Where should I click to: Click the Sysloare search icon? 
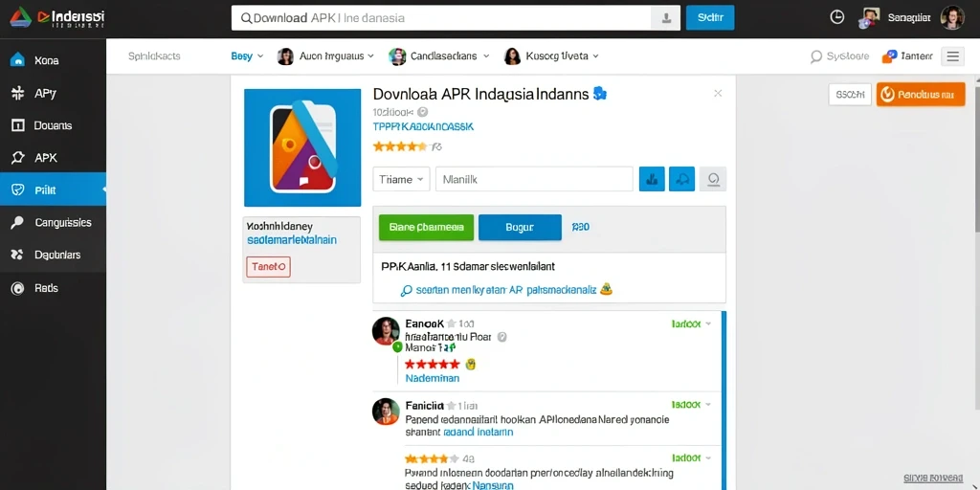click(x=815, y=56)
